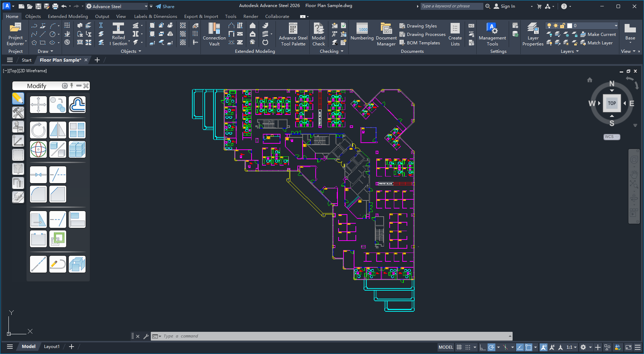The width and height of the screenshot is (644, 354).
Task: Toggle Clean Screen icon in status bar
Action: pyautogui.click(x=628, y=347)
